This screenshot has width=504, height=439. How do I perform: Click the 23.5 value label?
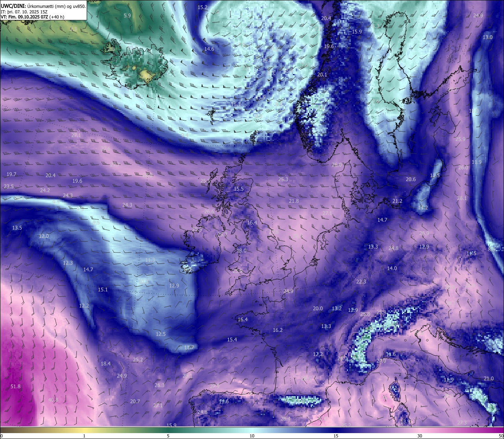pyautogui.click(x=9, y=187)
